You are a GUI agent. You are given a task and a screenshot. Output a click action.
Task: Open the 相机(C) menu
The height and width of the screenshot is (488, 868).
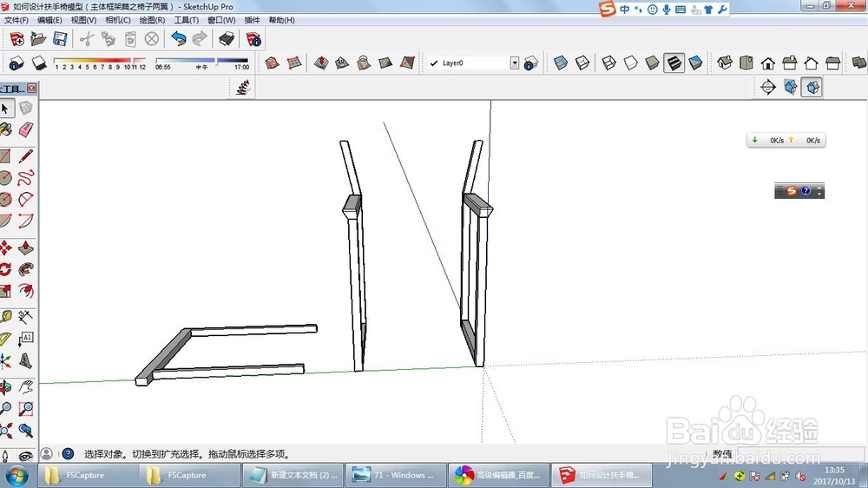pos(118,20)
